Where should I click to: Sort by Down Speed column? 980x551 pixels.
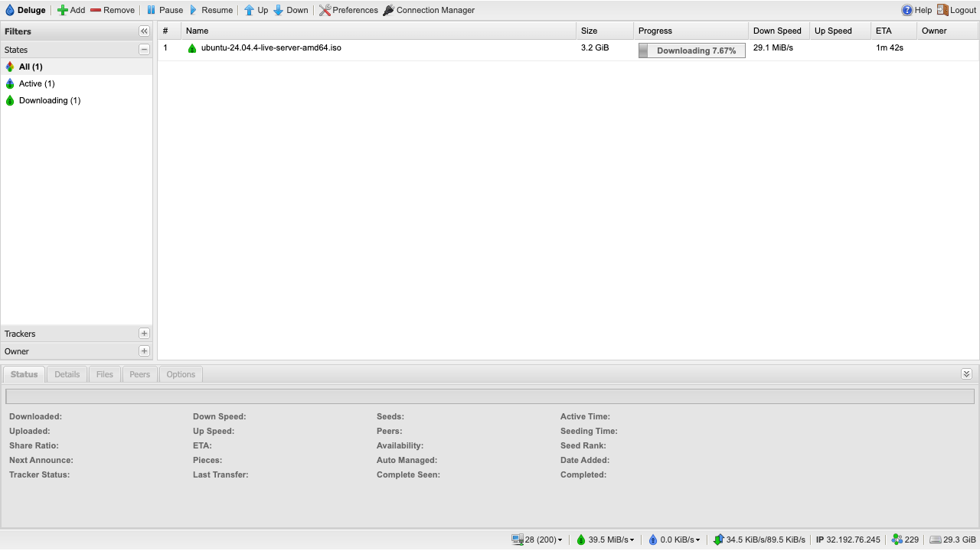click(779, 31)
